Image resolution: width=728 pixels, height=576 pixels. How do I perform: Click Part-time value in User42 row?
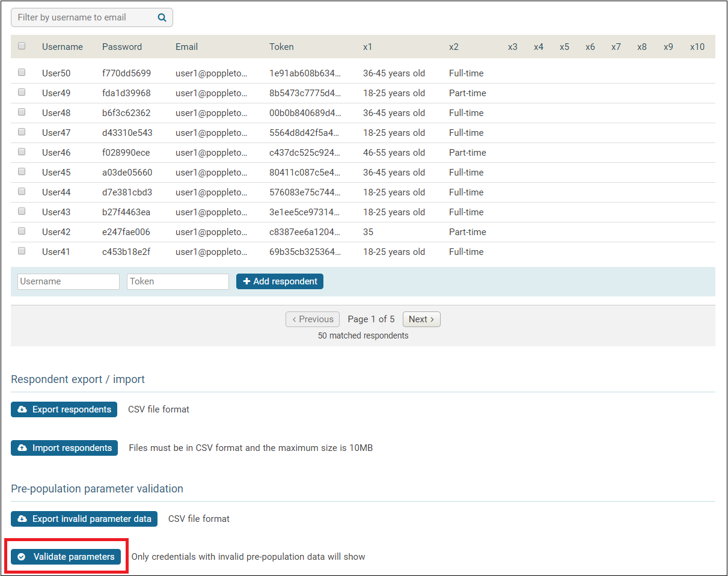[x=467, y=232]
